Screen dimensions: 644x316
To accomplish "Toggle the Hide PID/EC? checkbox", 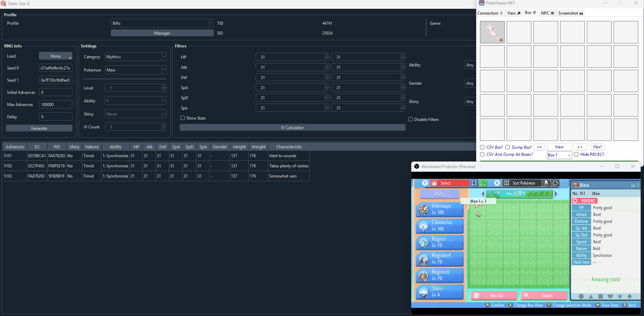I will (x=576, y=154).
